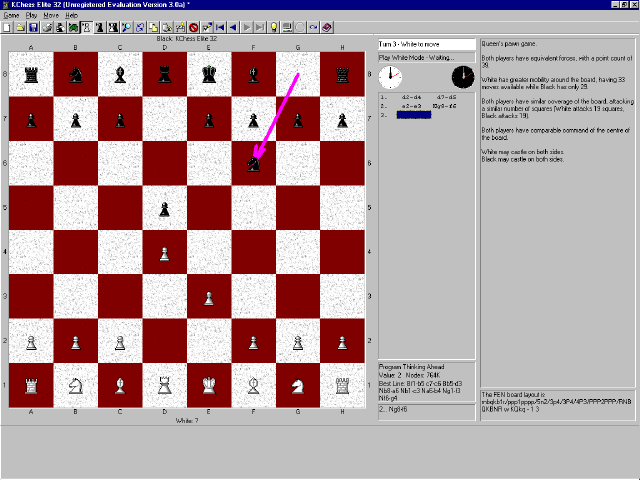Click the red stop sign toolbar icon
This screenshot has width=640, height=480.
pos(193,27)
